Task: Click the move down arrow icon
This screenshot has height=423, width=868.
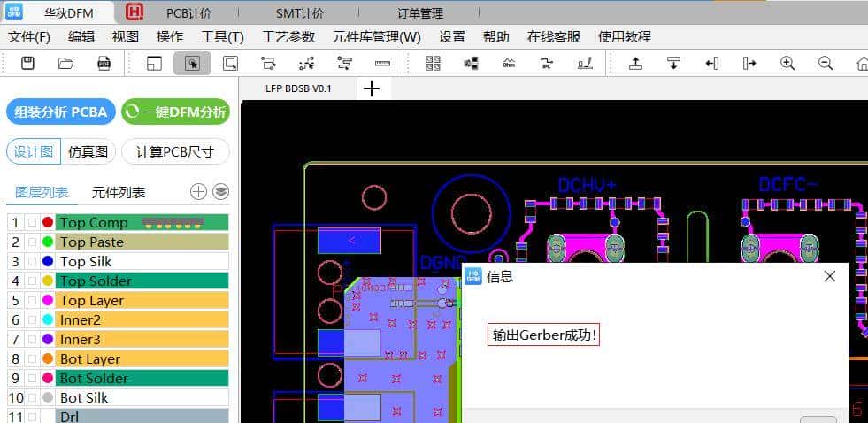Action: point(673,63)
